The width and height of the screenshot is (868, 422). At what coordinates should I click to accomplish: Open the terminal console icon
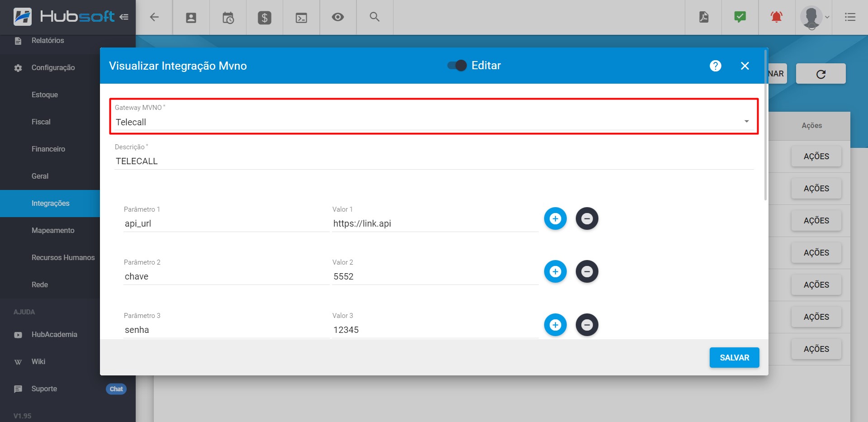pyautogui.click(x=301, y=18)
